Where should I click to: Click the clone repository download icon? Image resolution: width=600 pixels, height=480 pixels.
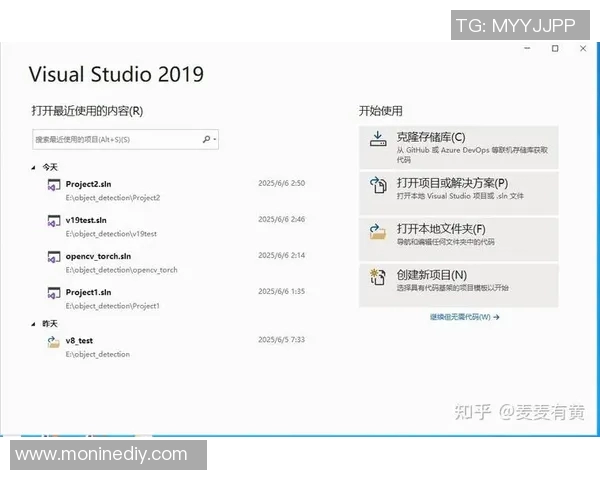pyautogui.click(x=378, y=139)
